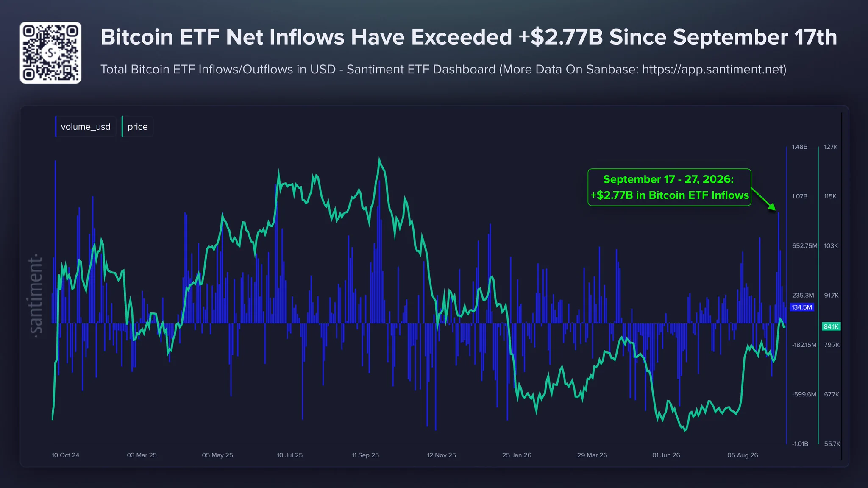Toggle the volume_usd legend item
The image size is (868, 488).
pyautogui.click(x=85, y=127)
